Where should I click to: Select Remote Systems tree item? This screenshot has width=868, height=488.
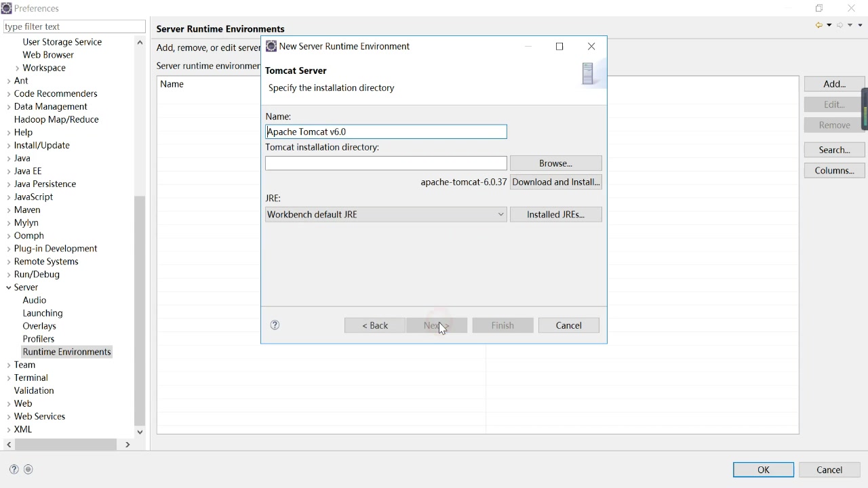[46, 262]
